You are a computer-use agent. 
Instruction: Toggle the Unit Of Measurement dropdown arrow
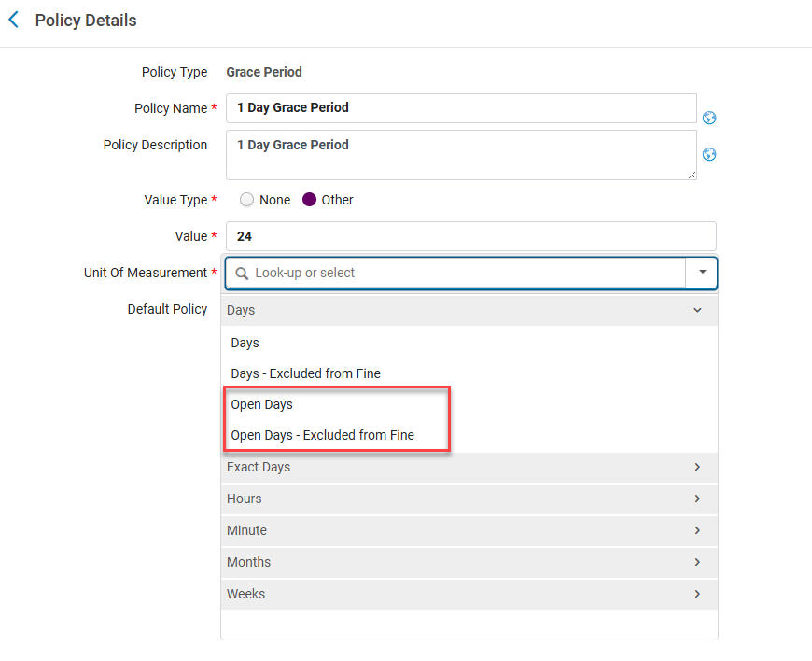tap(702, 273)
